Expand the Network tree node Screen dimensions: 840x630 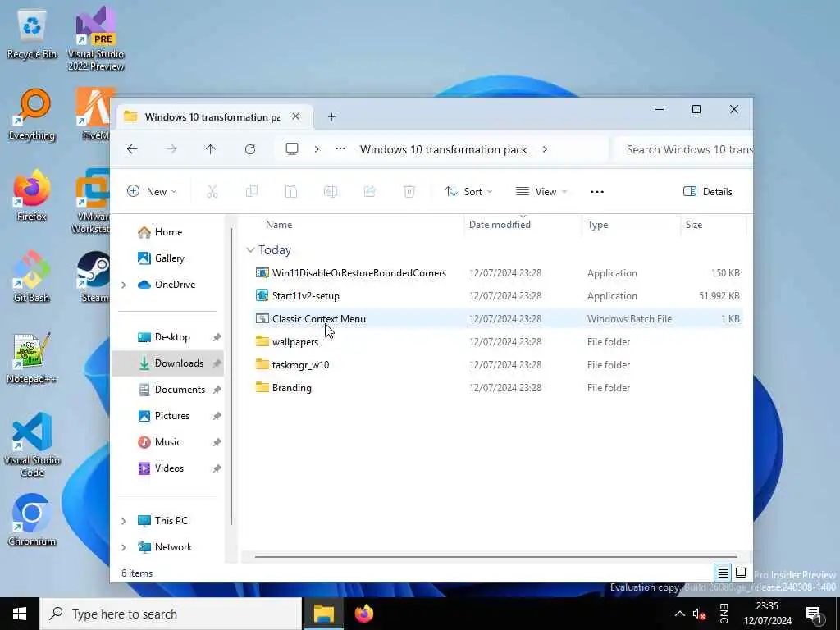(124, 547)
